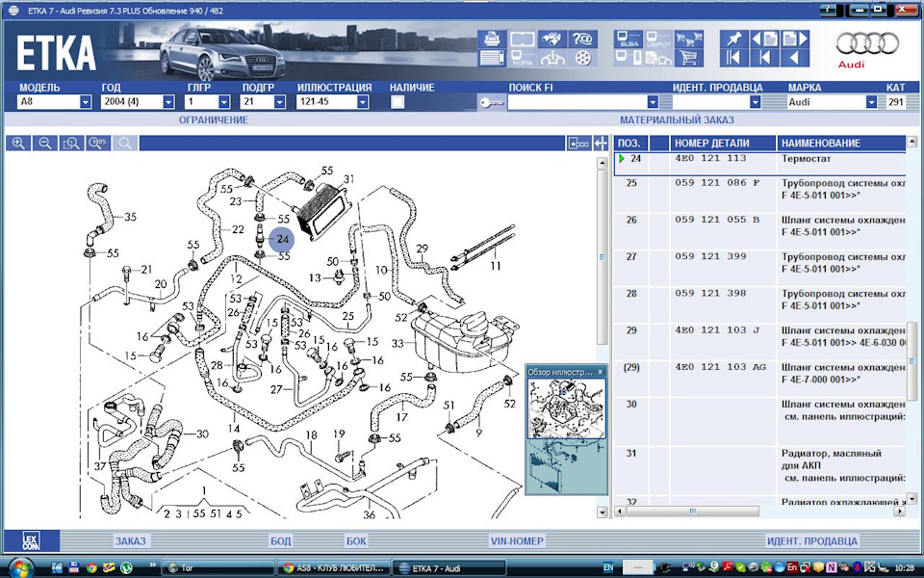The image size is (924, 578).
Task: Close the Обзор иллюстраций overview panel
Action: coord(600,371)
